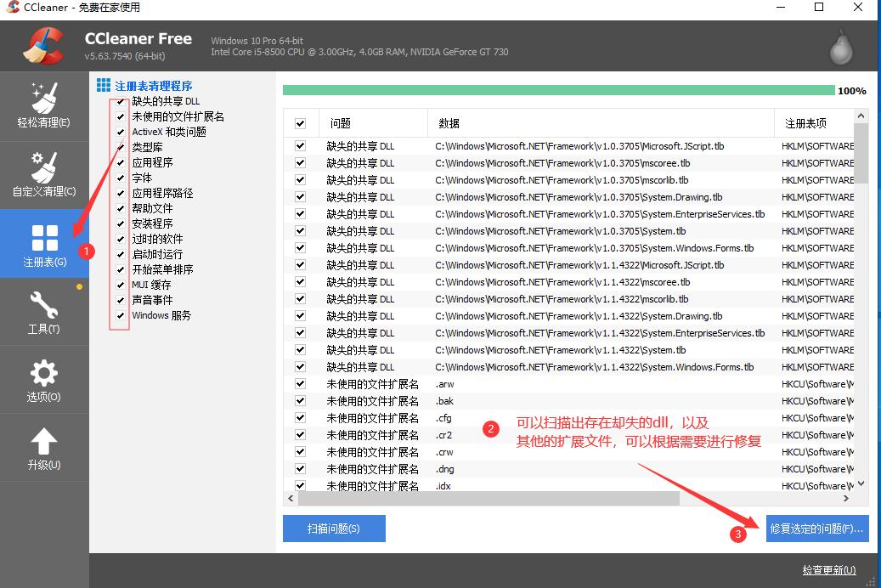Click the 问题 column header
The width and height of the screenshot is (881, 588).
(x=340, y=122)
